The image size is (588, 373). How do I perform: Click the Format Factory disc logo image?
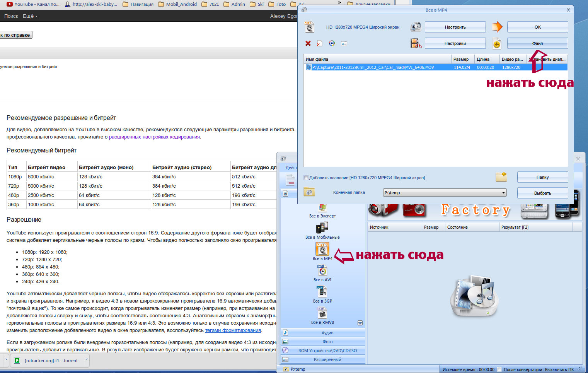click(475, 296)
